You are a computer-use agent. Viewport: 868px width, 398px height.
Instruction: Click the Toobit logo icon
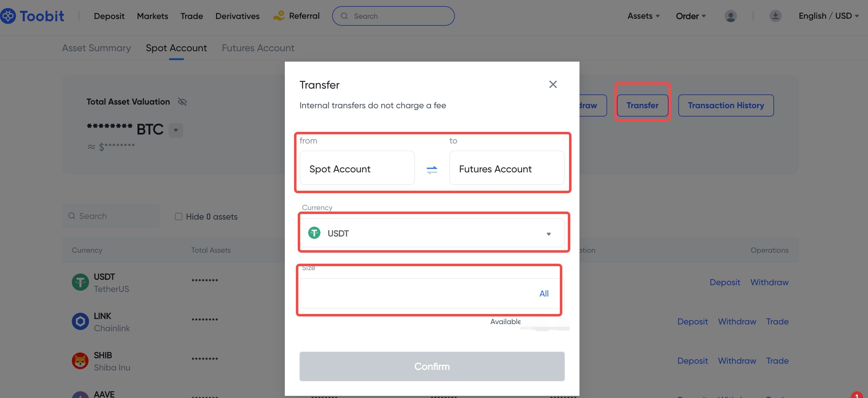click(8, 16)
